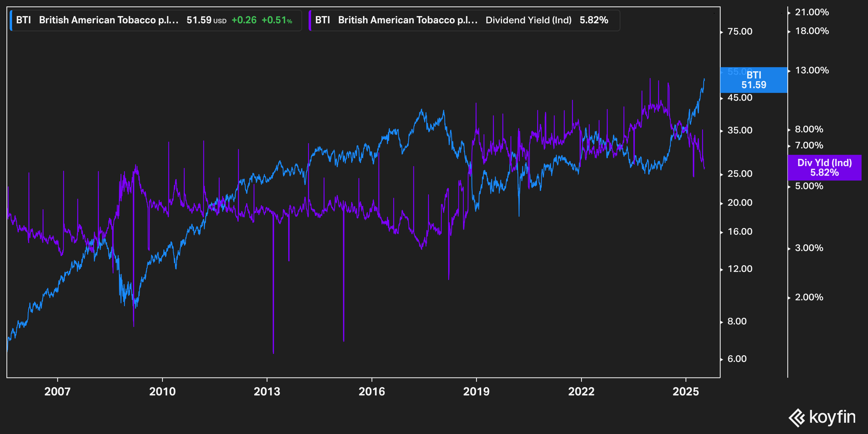868x434 pixels.
Task: Select the BTI price legend box showing 51.59 USD
Action: pyautogui.click(x=156, y=20)
